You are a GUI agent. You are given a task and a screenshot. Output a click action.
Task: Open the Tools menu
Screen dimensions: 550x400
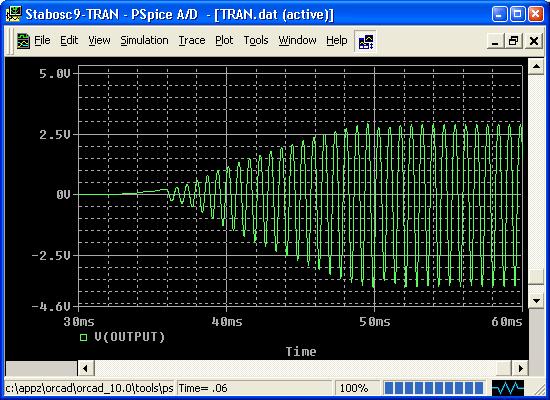tap(256, 41)
